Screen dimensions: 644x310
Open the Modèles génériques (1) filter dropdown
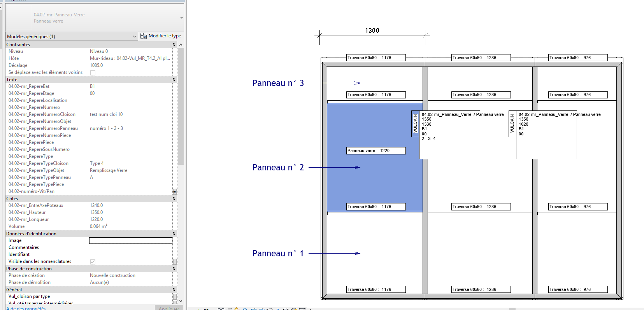coord(134,37)
